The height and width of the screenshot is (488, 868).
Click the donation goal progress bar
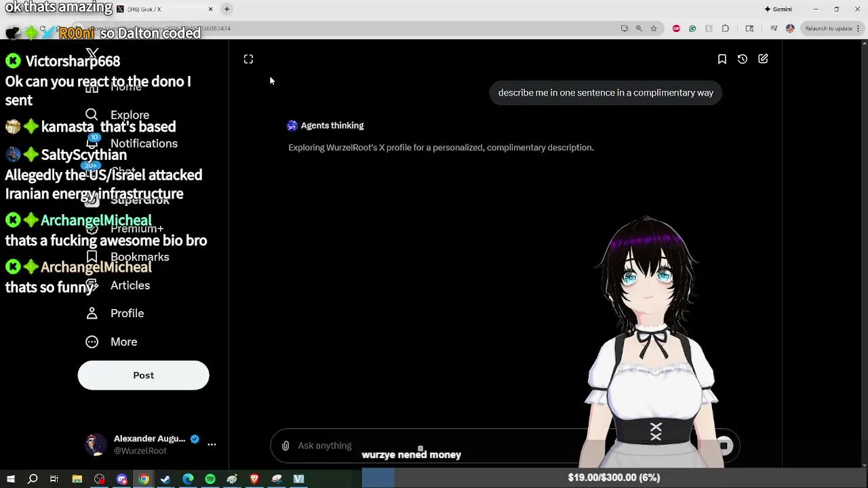[614, 478]
